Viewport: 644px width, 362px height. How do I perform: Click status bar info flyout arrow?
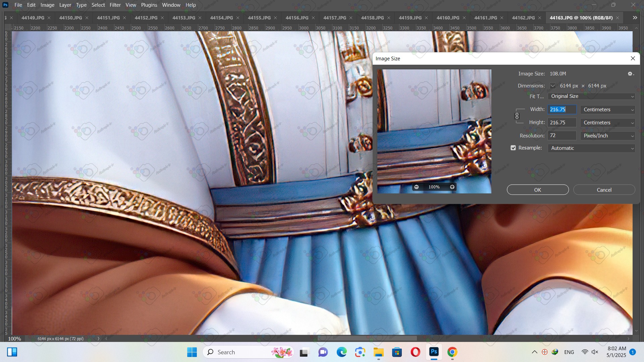point(98,339)
